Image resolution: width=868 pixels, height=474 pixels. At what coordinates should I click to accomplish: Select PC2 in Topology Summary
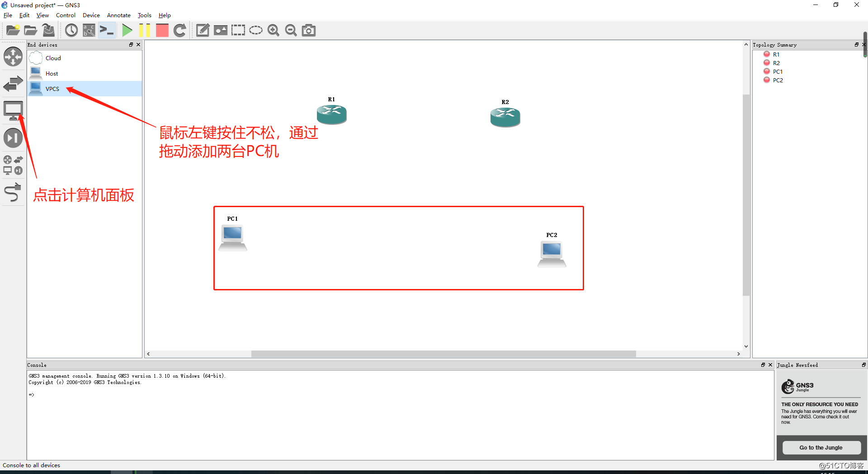click(778, 80)
